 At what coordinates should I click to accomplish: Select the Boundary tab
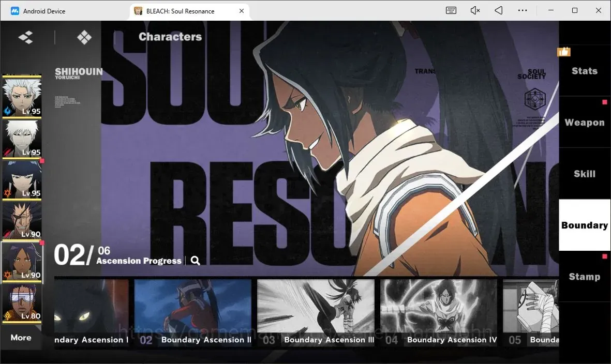point(585,225)
